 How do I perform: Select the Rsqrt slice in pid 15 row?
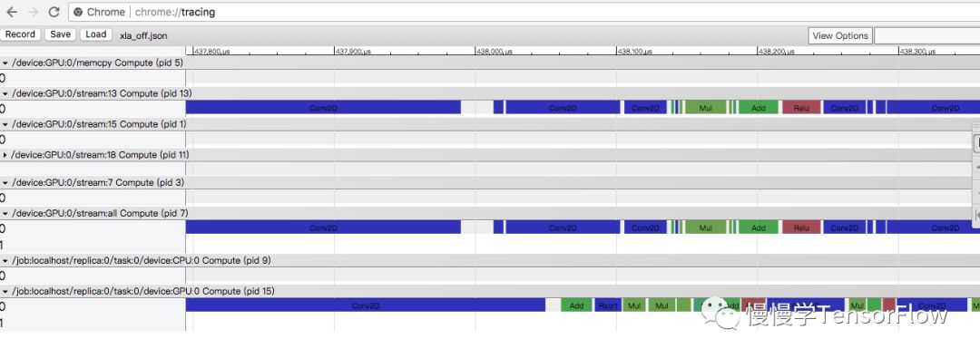607,305
